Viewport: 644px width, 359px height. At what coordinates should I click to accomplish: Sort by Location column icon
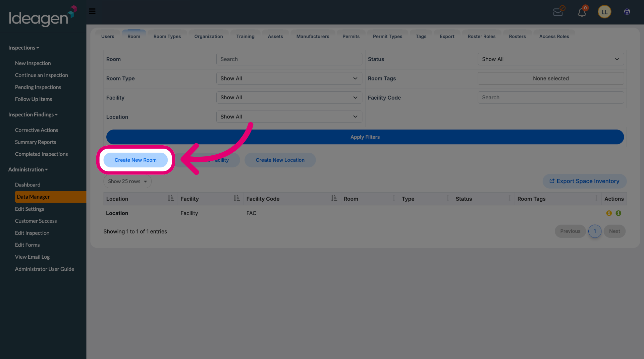pyautogui.click(x=171, y=198)
